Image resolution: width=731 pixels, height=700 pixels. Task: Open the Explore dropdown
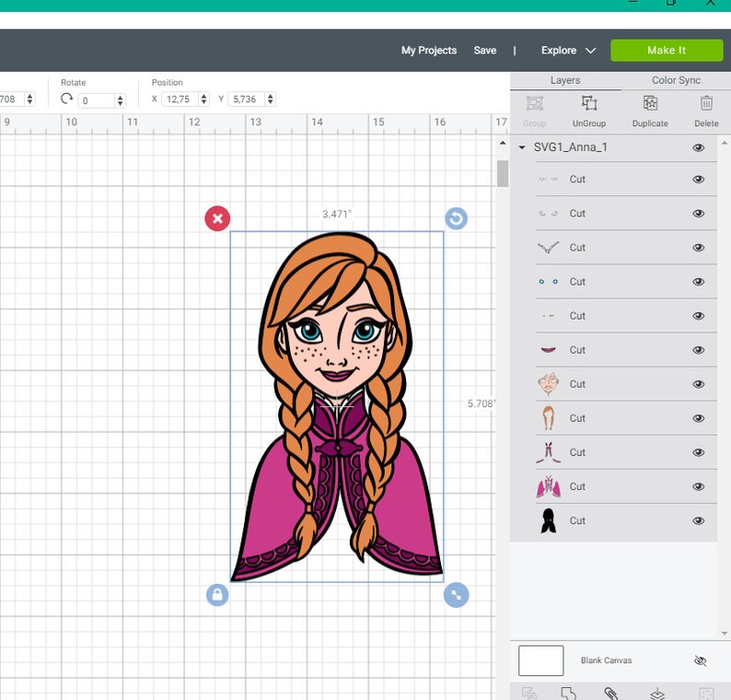[568, 51]
